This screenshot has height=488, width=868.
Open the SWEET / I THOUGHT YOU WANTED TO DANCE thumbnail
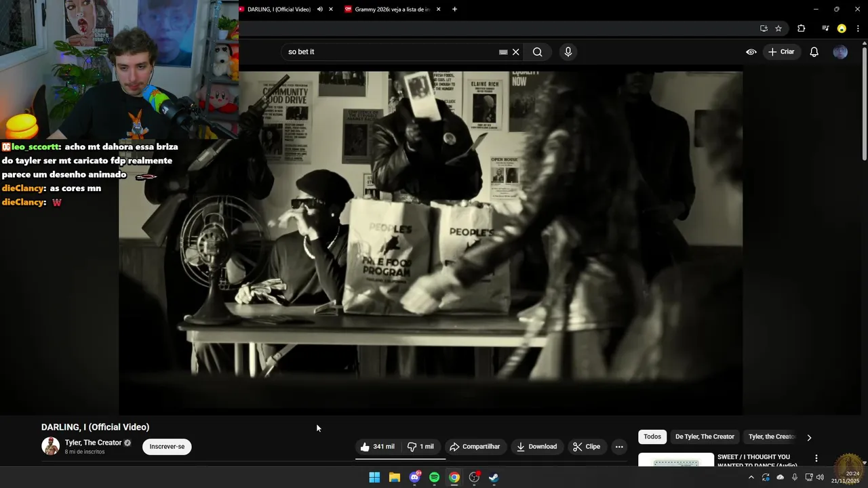[676, 460]
